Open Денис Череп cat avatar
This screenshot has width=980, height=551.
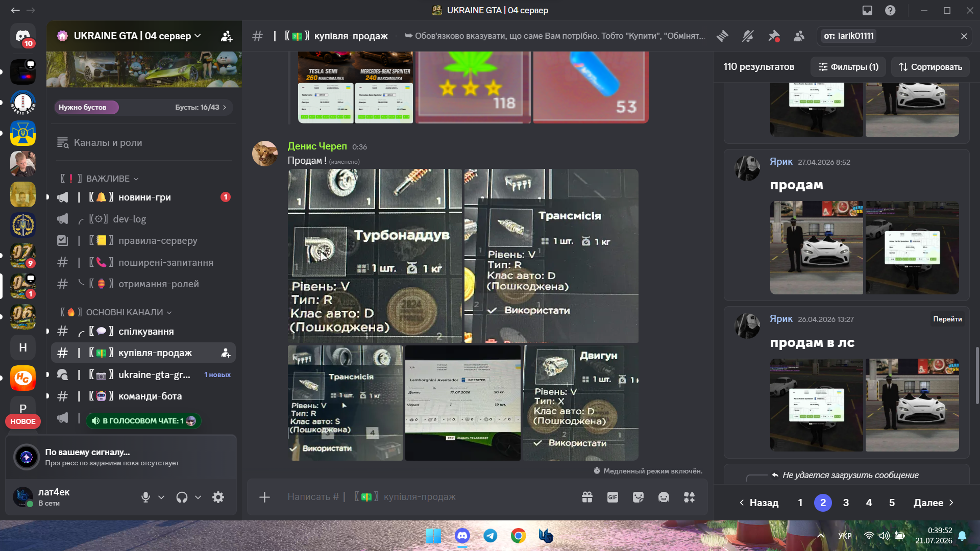coord(265,154)
